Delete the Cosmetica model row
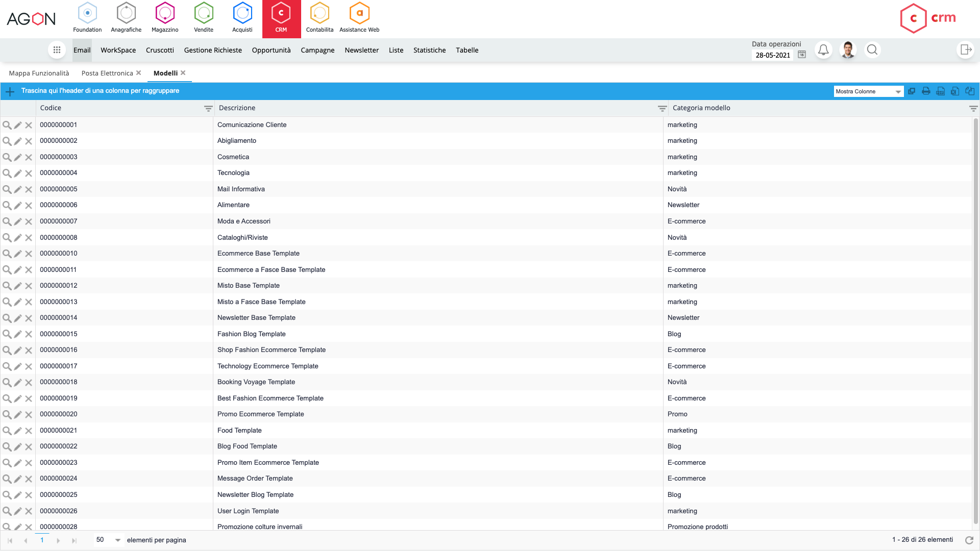The image size is (980, 551). click(x=29, y=157)
